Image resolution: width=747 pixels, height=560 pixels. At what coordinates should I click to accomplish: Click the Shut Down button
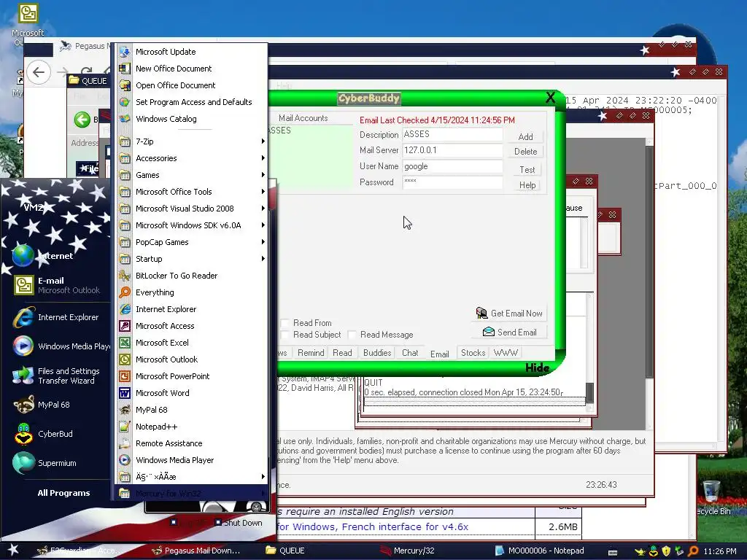(x=239, y=523)
